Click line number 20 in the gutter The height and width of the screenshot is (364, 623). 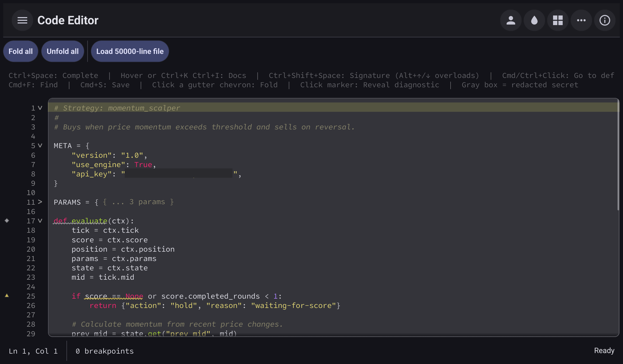(31, 249)
